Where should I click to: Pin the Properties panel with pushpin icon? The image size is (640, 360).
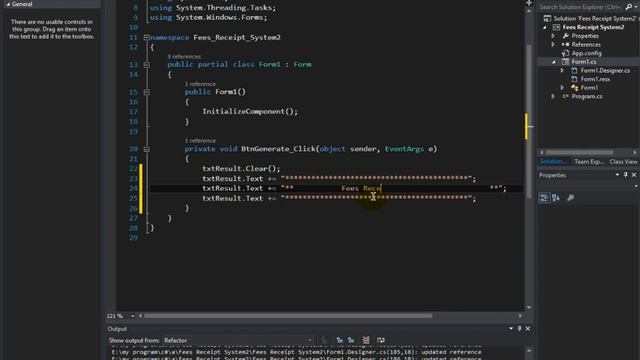[626, 175]
